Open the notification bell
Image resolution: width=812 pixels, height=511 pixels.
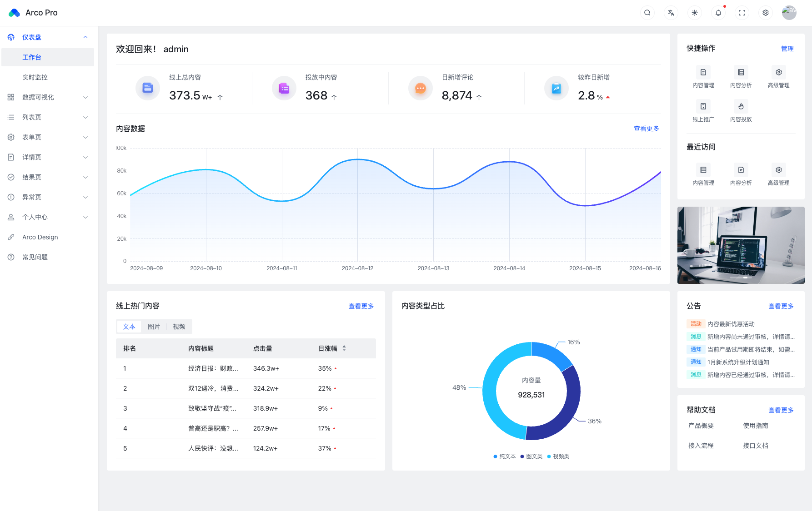(x=718, y=13)
